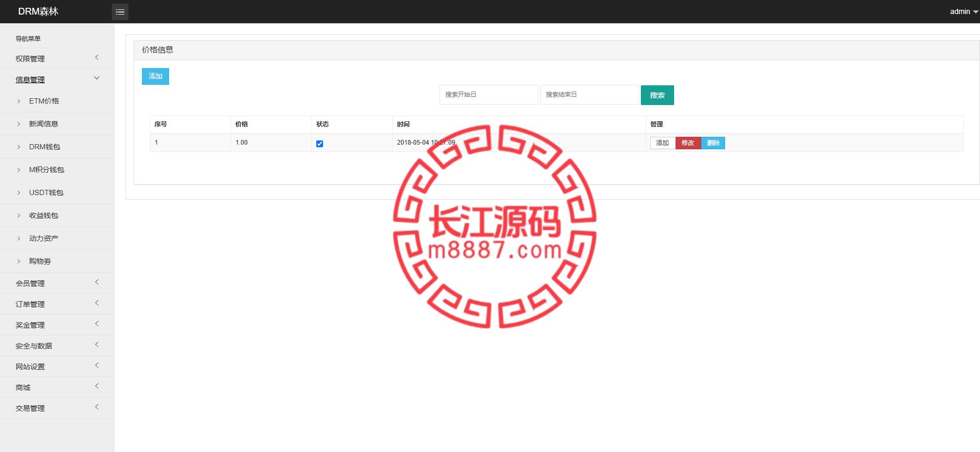Select 信息管理 in the sidebar
This screenshot has width=980, height=452.
[x=30, y=80]
